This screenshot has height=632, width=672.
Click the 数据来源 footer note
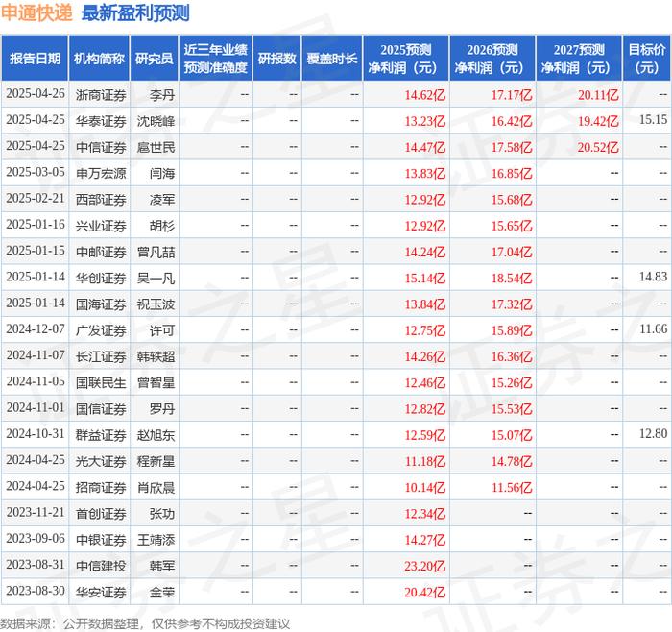point(145,623)
